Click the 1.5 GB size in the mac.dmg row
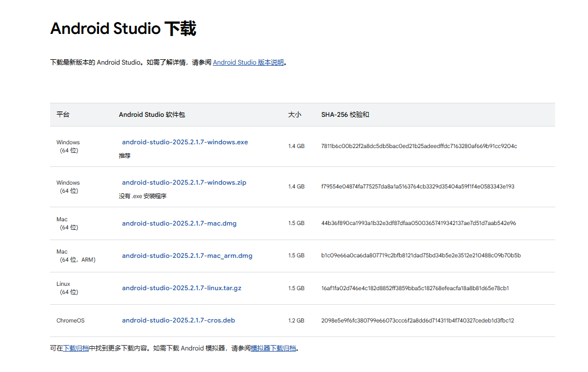 click(296, 223)
